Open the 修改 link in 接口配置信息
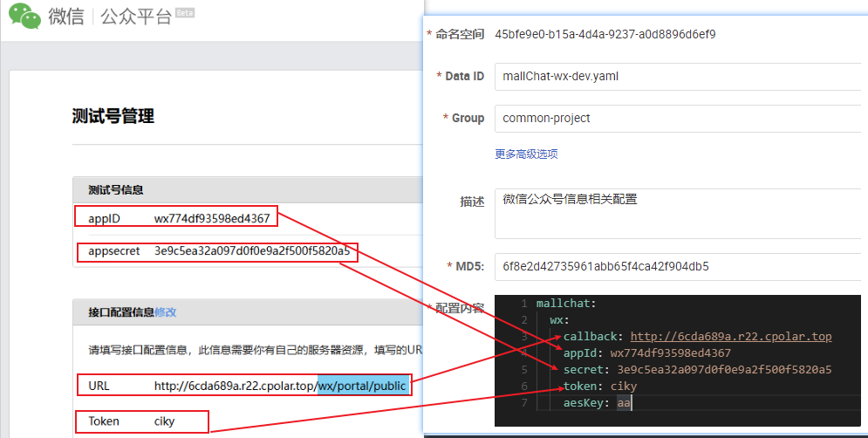 [x=166, y=311]
